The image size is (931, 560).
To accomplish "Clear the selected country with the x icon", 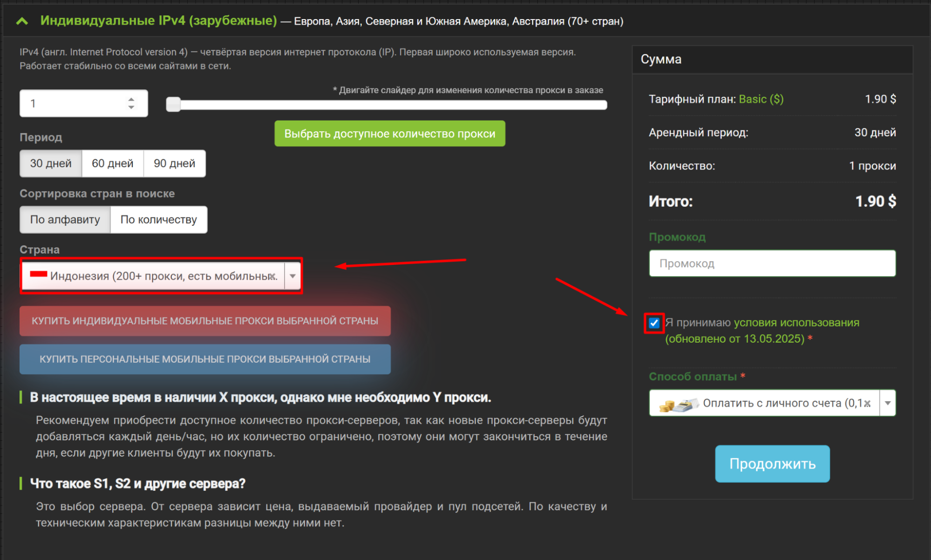I will tap(273, 277).
